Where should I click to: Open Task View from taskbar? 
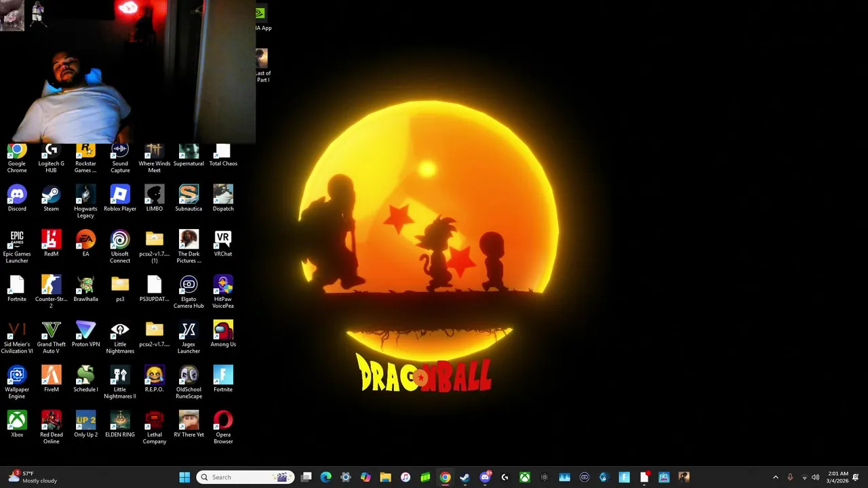pyautogui.click(x=307, y=477)
